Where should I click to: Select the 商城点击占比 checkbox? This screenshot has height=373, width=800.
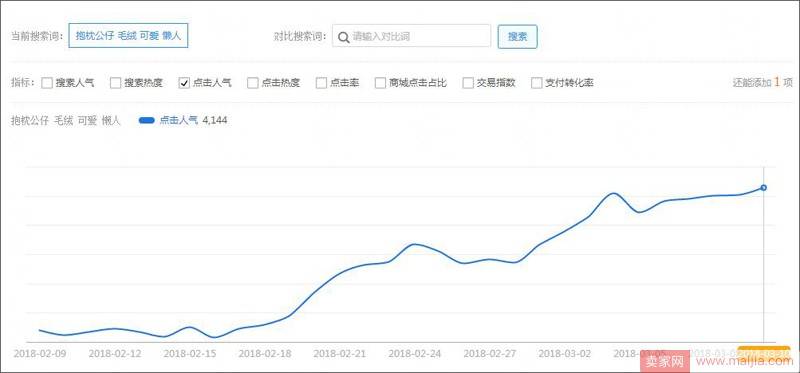[380, 83]
